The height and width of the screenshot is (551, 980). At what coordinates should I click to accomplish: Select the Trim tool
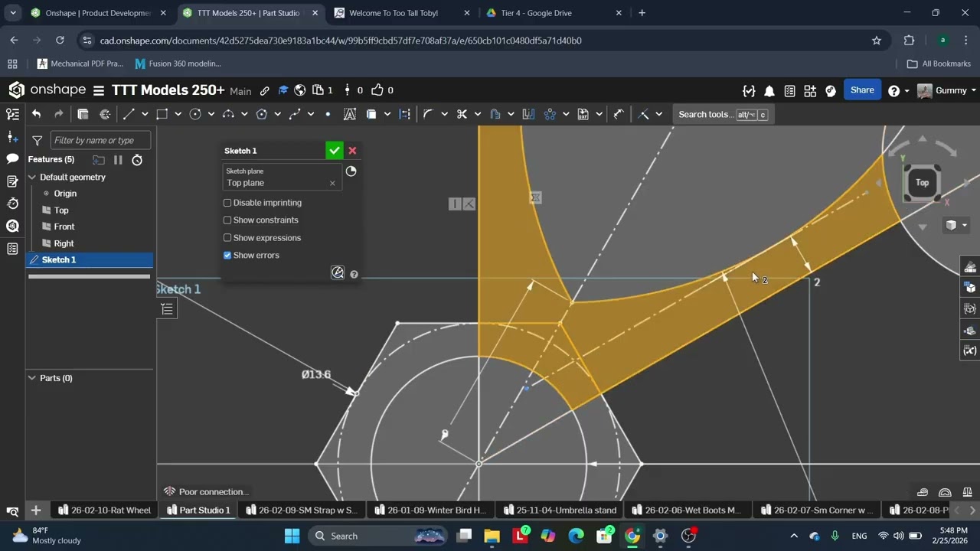[462, 114]
